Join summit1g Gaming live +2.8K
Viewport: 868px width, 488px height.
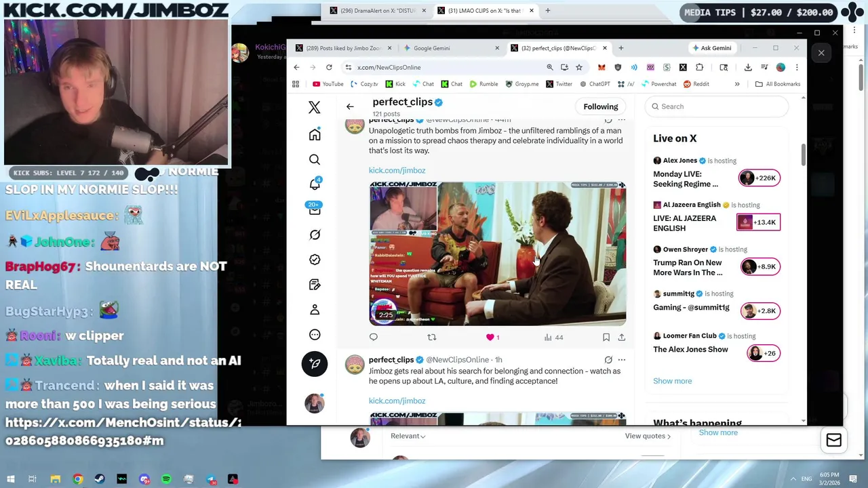coord(759,311)
